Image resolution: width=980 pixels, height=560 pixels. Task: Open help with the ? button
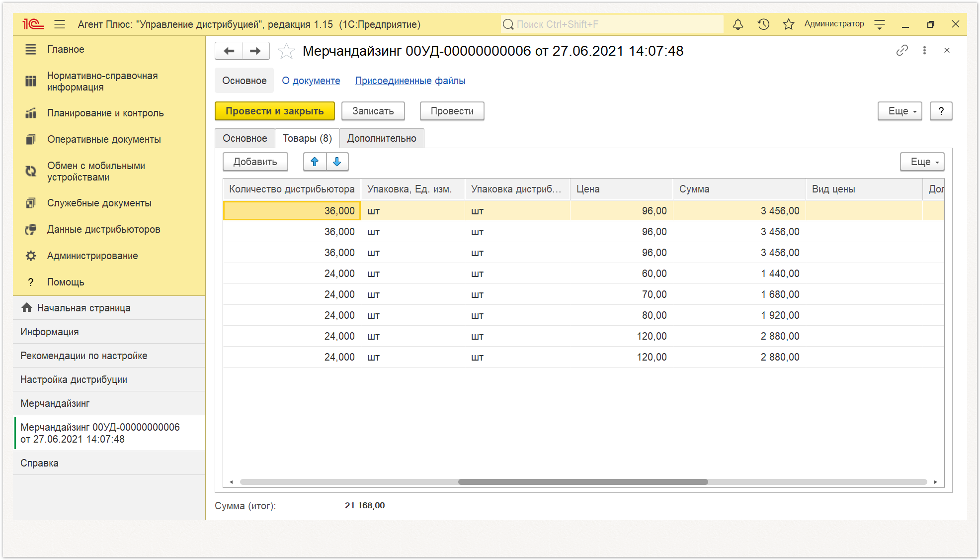[x=941, y=111]
